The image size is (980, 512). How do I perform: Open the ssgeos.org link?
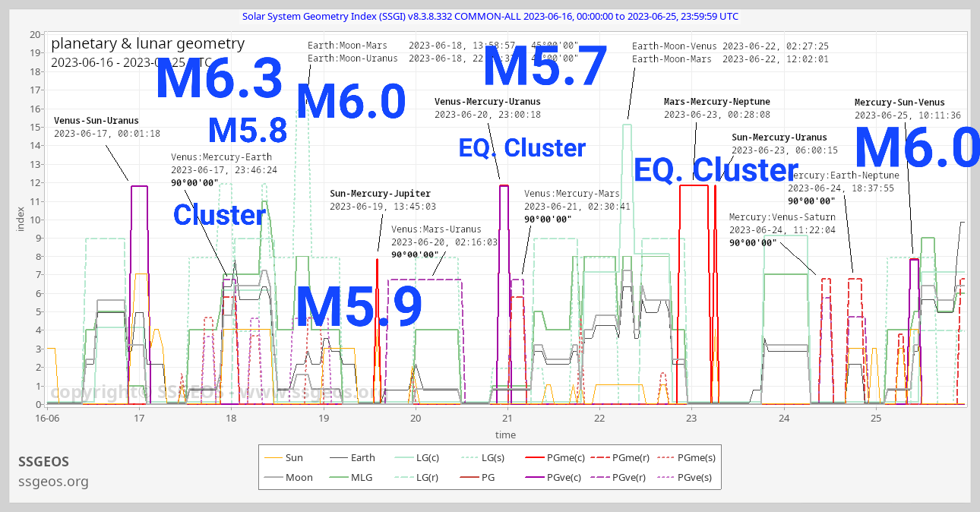tap(53, 482)
